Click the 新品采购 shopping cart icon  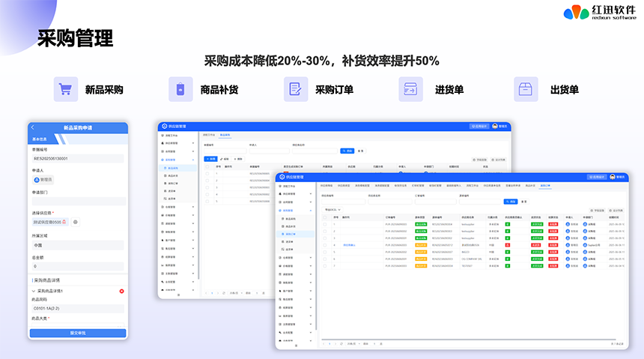pyautogui.click(x=66, y=89)
